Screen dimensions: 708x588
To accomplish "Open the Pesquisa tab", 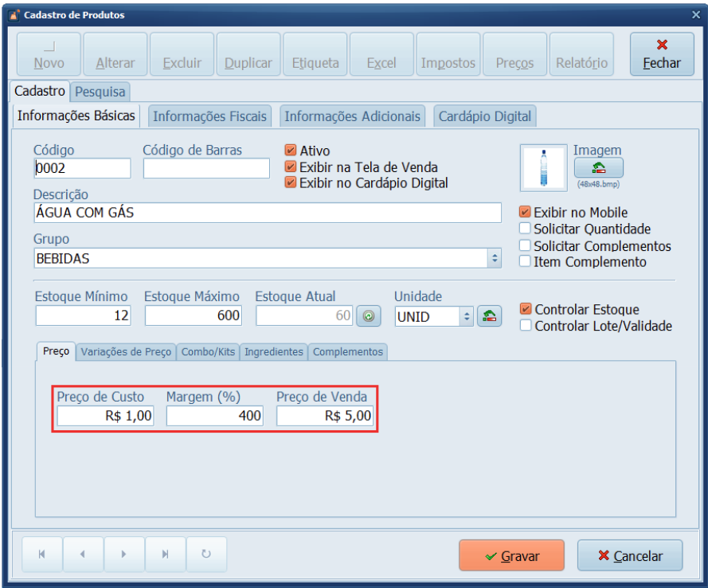I will (x=100, y=92).
